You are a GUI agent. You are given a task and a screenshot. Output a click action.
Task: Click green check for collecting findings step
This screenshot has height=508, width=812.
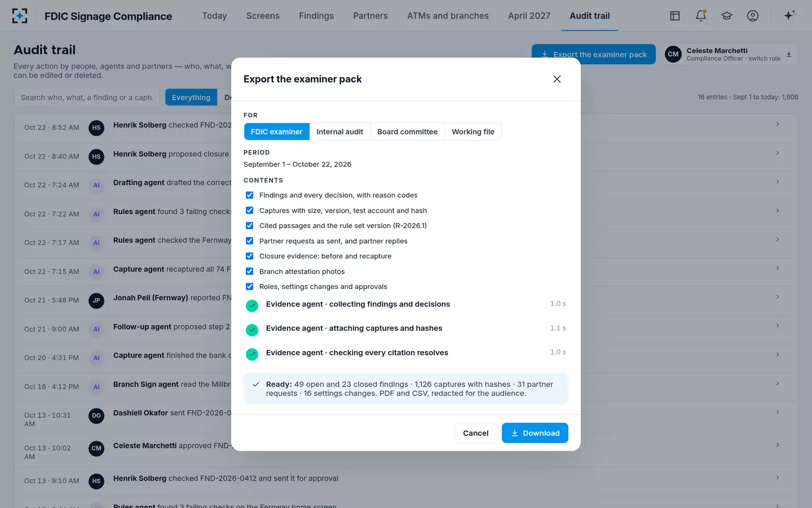tap(252, 305)
